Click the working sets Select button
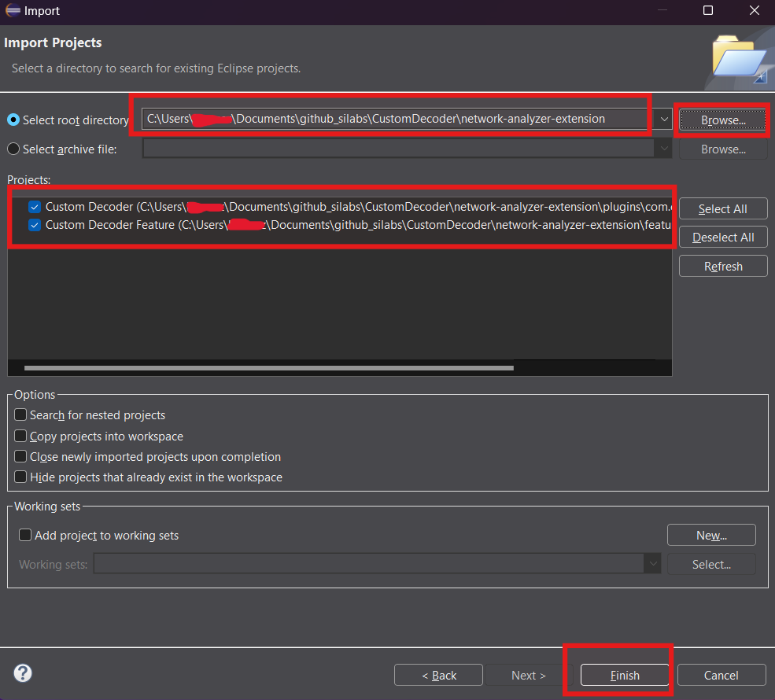The image size is (775, 700). [711, 564]
